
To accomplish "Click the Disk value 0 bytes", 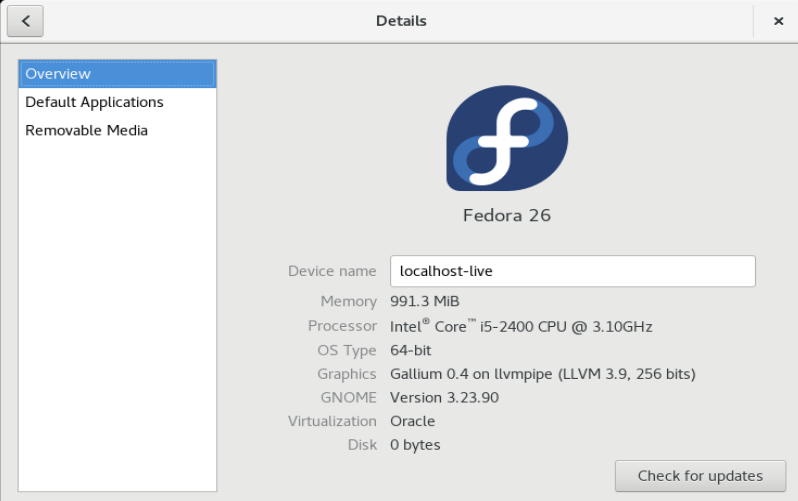I will [x=415, y=445].
